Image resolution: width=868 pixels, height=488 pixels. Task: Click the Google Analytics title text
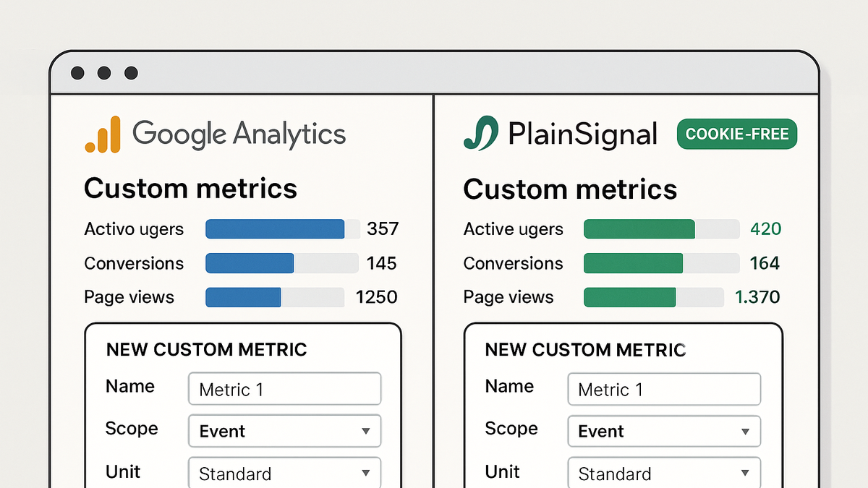(239, 134)
